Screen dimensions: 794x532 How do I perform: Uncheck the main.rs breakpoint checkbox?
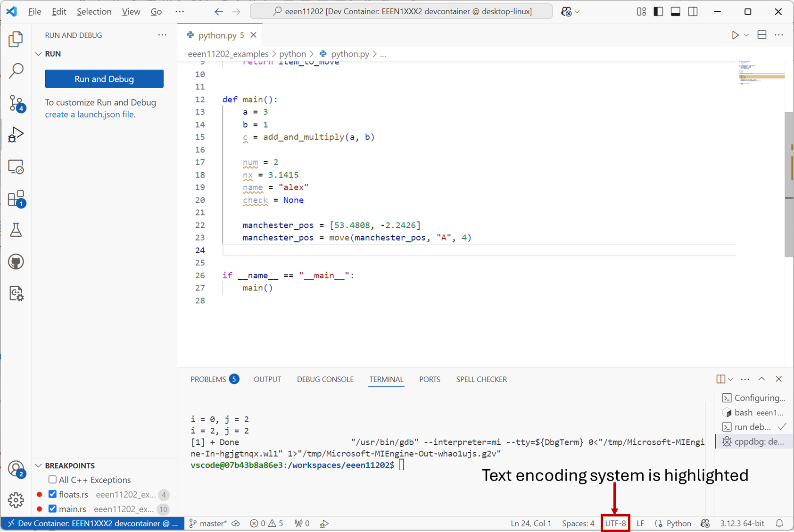pos(52,509)
